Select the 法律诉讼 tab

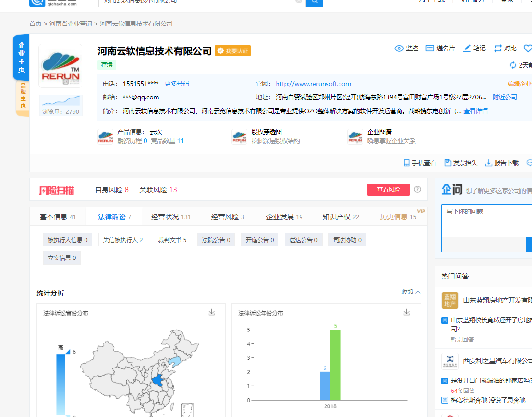114,217
